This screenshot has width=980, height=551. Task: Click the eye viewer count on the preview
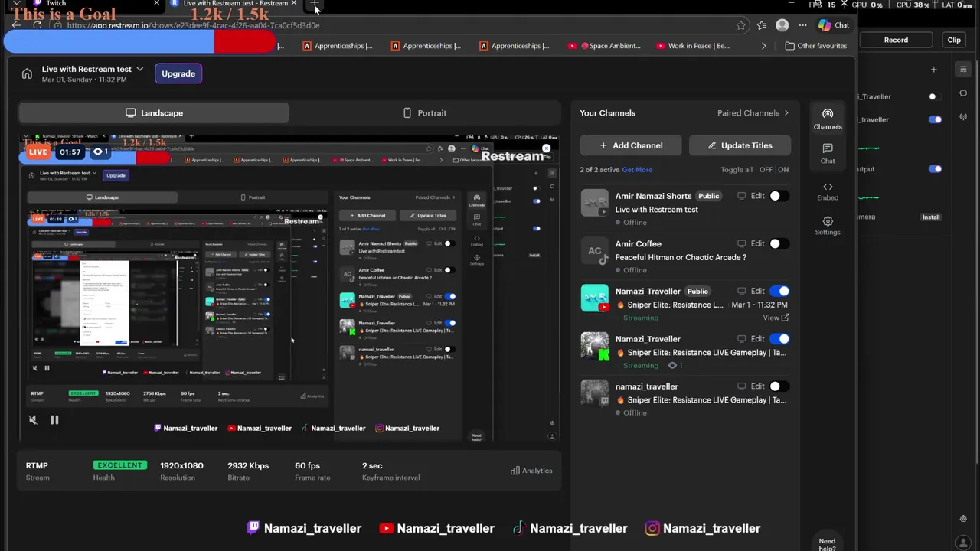pyautogui.click(x=100, y=152)
